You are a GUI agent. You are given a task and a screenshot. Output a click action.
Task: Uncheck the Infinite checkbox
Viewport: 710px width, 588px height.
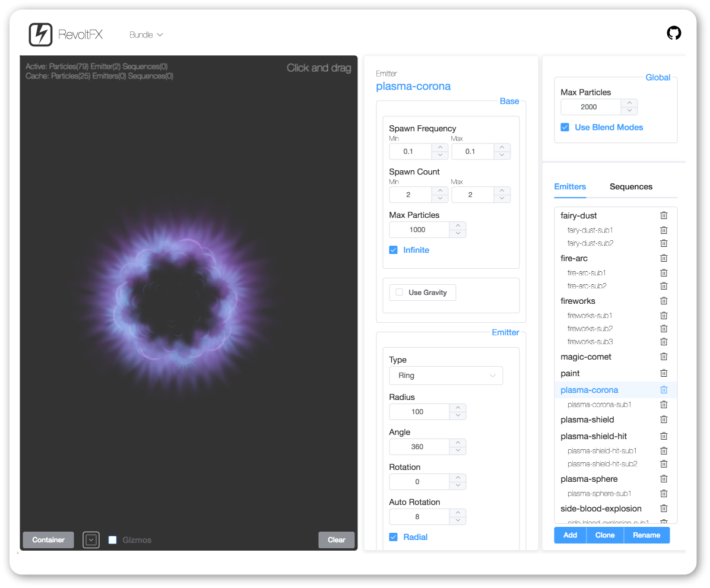[393, 250]
